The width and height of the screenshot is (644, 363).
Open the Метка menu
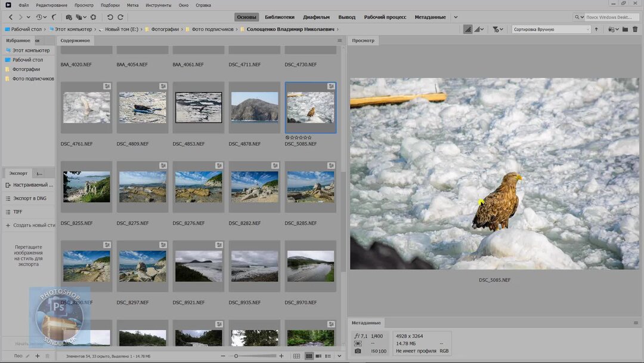(132, 5)
